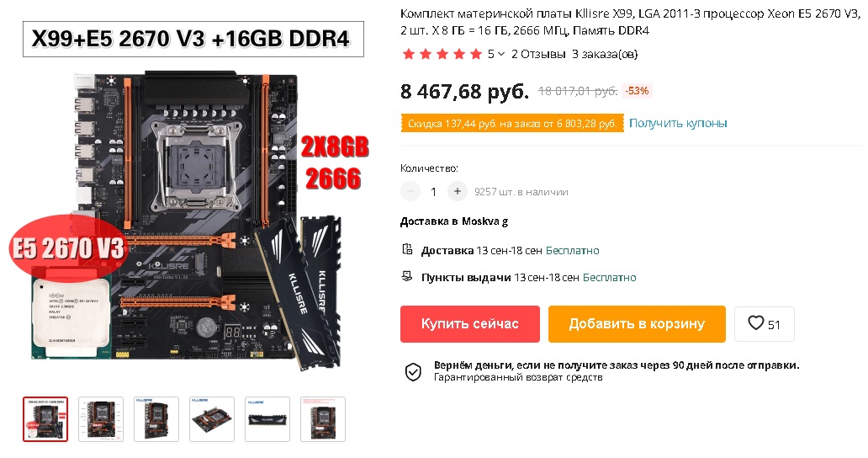
Task: Select the second motherboard thumbnail
Action: tap(101, 419)
